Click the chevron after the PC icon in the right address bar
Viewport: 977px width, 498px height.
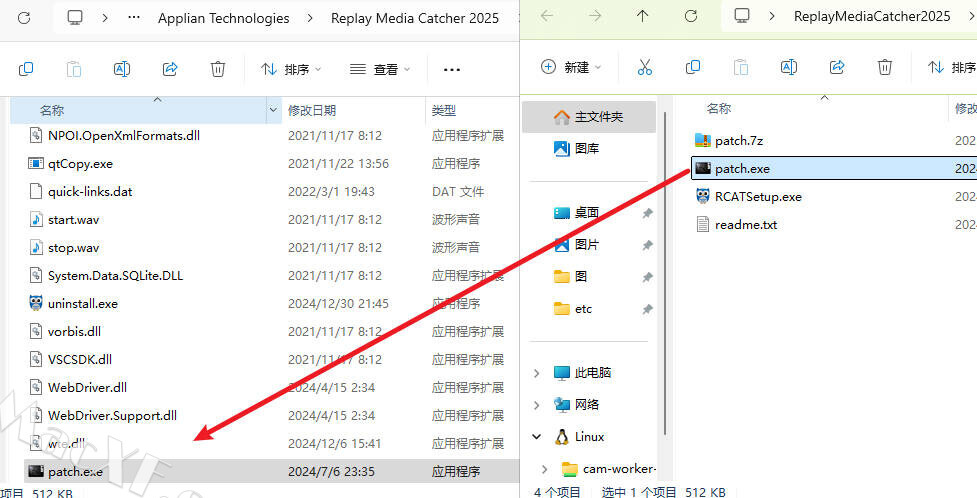click(771, 16)
